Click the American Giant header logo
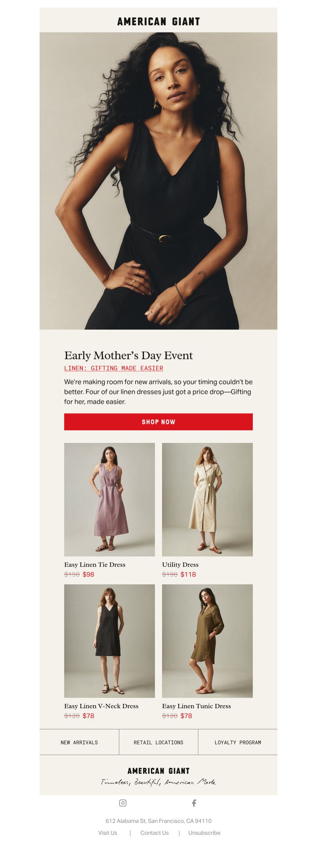 [x=158, y=21]
